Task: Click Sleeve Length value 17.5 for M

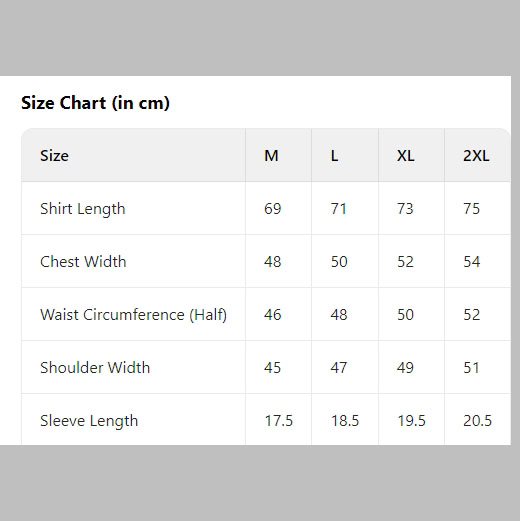Action: (x=279, y=421)
